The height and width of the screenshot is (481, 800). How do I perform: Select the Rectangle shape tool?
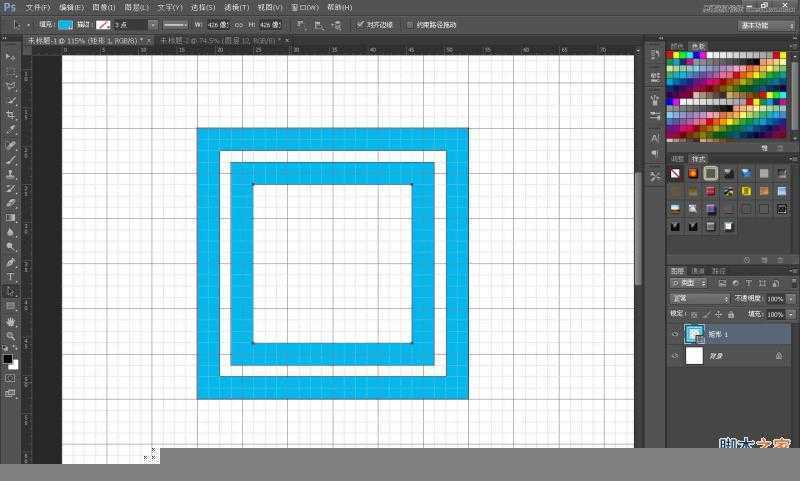click(x=10, y=306)
